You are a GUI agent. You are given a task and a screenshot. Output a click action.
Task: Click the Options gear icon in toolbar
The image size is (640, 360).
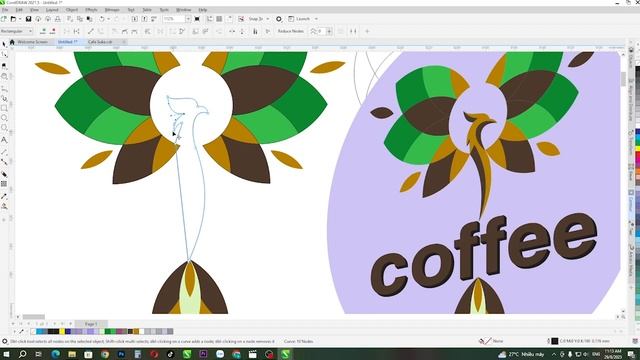279,19
